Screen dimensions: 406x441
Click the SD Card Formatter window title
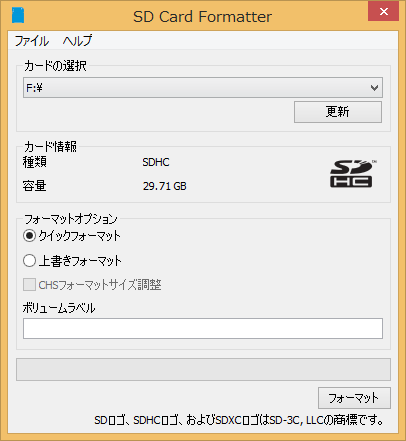pyautogui.click(x=202, y=17)
